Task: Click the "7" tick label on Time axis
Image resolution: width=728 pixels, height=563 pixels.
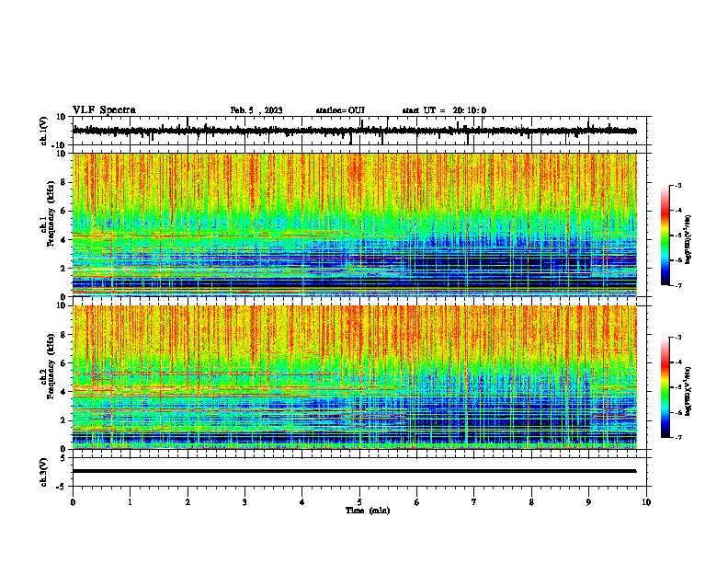Action: click(474, 502)
